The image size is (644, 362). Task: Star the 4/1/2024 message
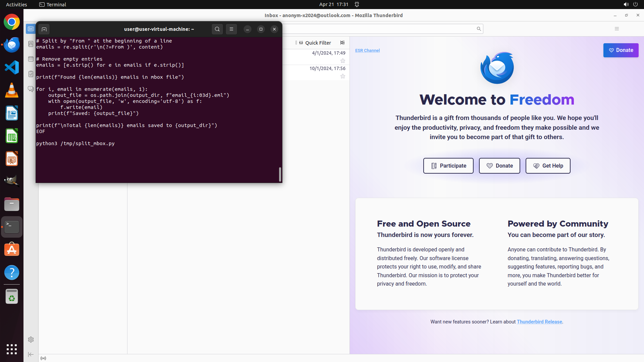pyautogui.click(x=343, y=61)
